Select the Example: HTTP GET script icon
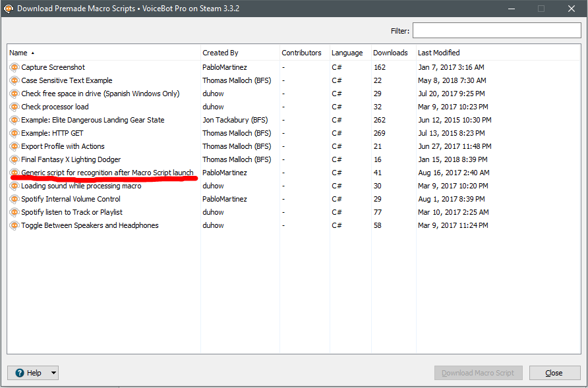Viewport: 588px width, 388px height. coord(15,133)
